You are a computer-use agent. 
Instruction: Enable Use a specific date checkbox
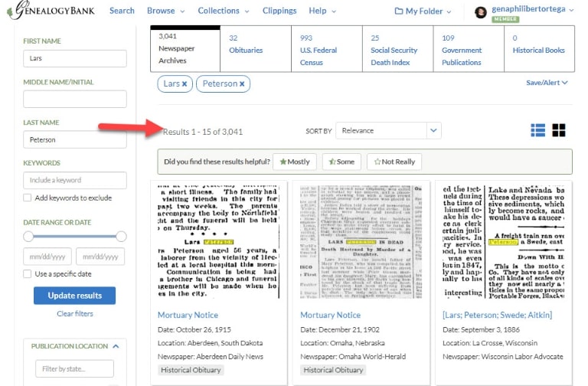(x=28, y=274)
